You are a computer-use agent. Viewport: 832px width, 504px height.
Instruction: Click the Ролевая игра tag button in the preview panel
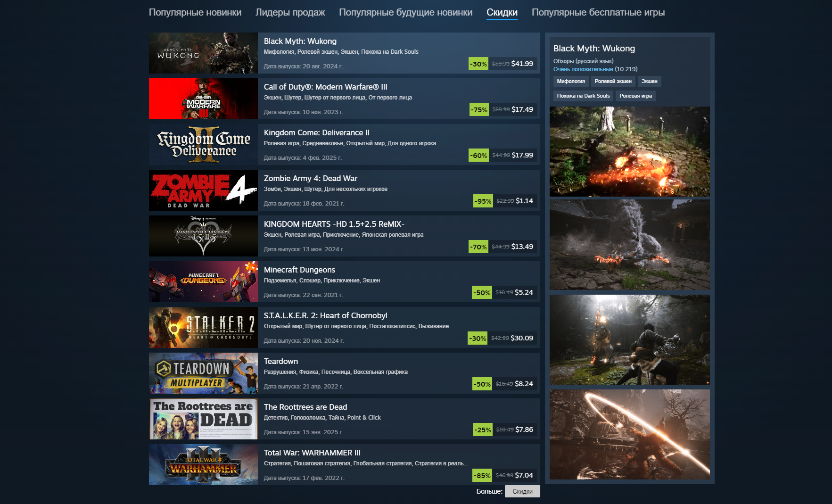pyautogui.click(x=635, y=96)
